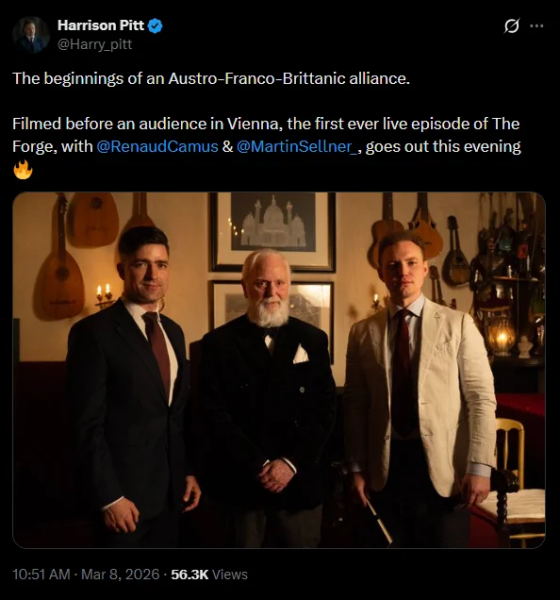Open the @RenaudCamus mention
The height and width of the screenshot is (600, 560).
click(157, 147)
